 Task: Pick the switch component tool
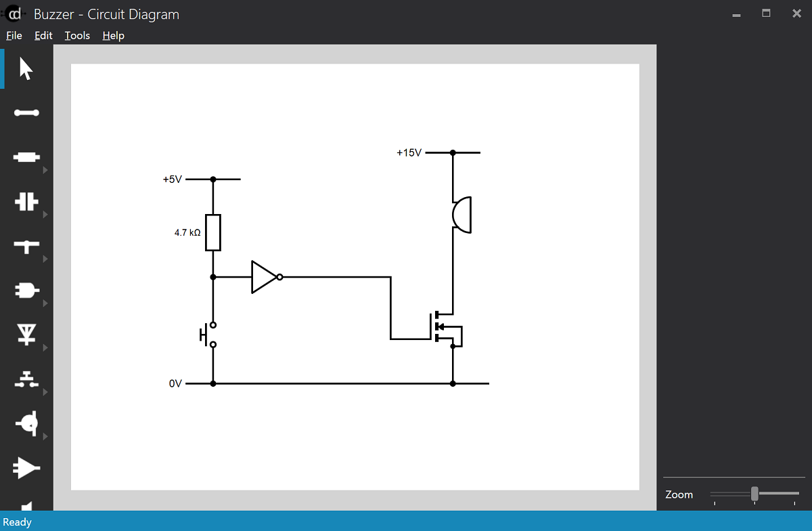27,378
